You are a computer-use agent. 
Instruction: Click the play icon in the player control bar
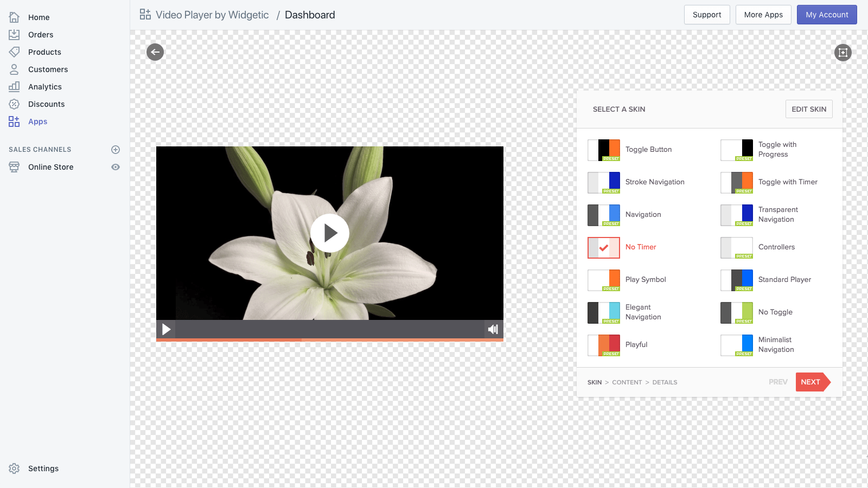(165, 329)
